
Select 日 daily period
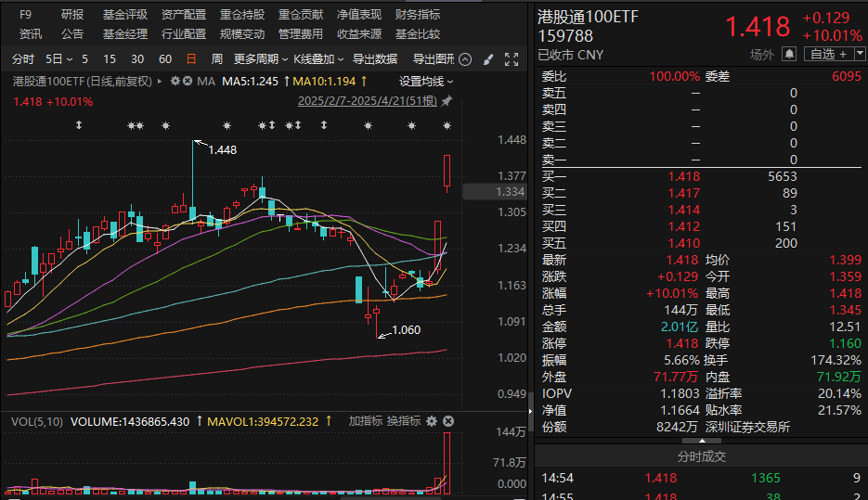[191, 59]
